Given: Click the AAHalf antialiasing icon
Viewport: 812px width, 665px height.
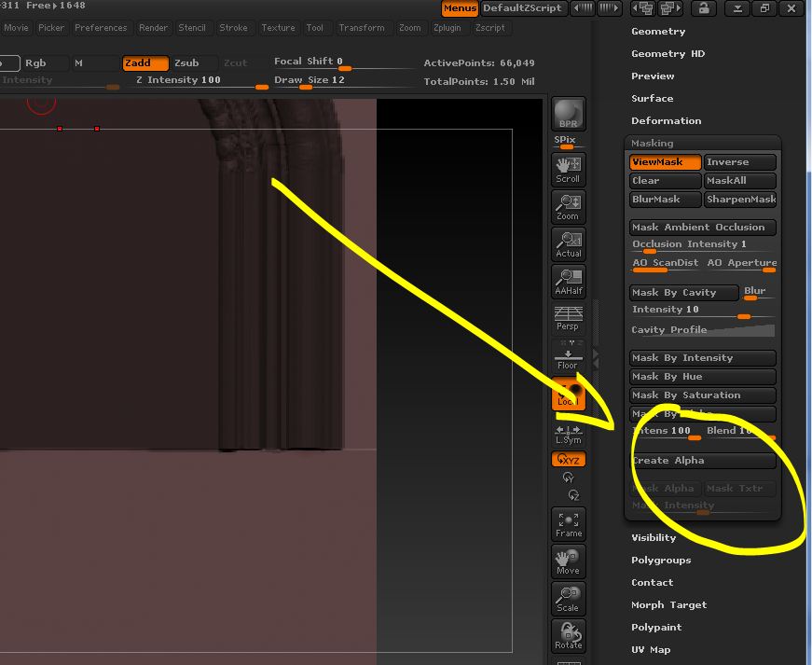Looking at the screenshot, I should [569, 280].
